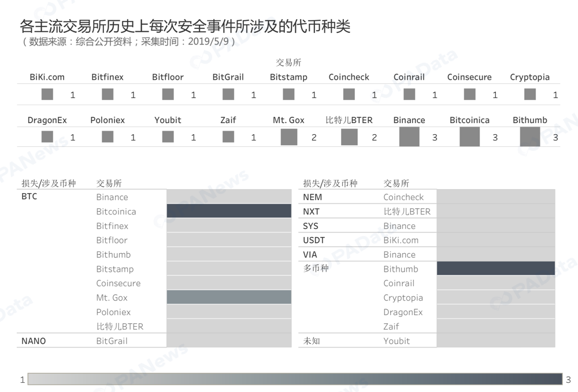
Task: Click the VIA currency label
Action: pos(310,254)
